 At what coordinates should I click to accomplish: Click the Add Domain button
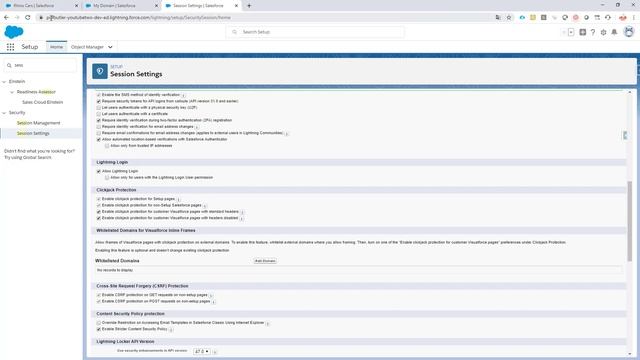pyautogui.click(x=265, y=261)
